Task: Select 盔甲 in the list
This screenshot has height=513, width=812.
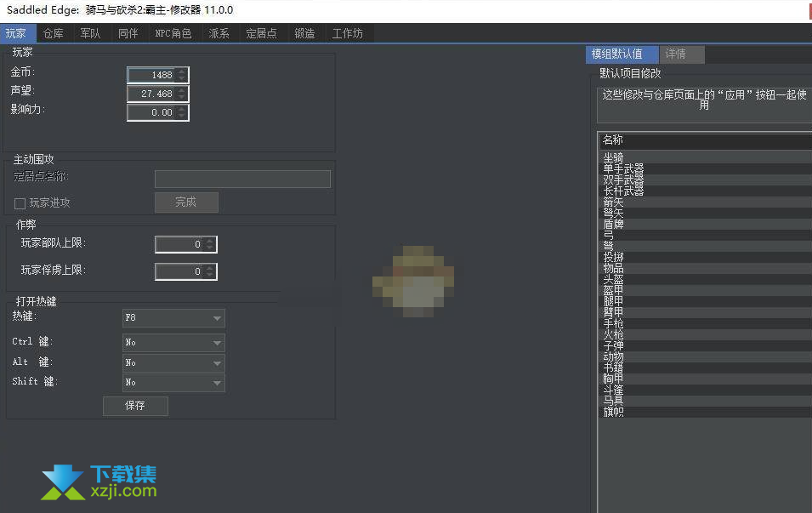Action: point(706,290)
